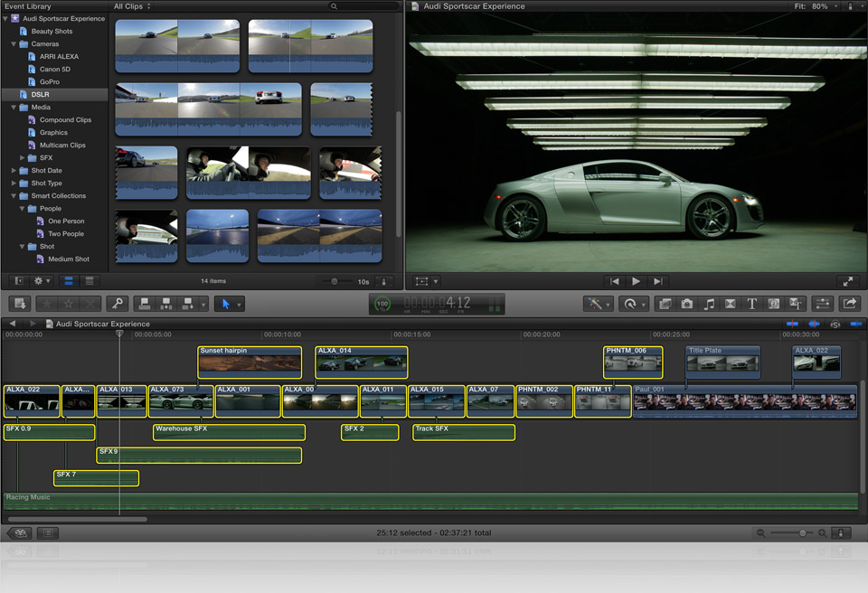Reject clip with the red X button
Viewport: 868px width, 593px height.
[90, 304]
